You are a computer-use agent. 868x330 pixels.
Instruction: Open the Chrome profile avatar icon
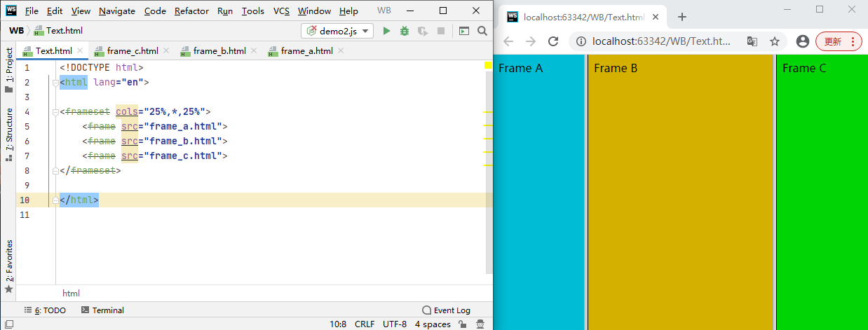[x=803, y=41]
